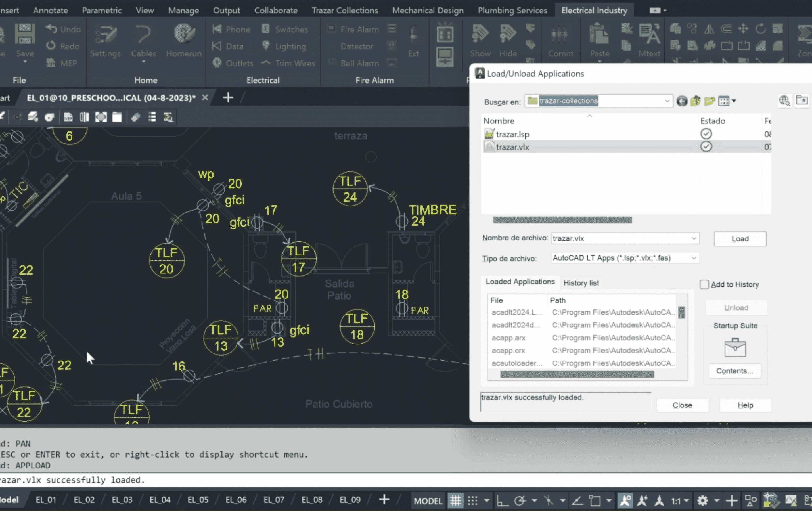Click the Contents... button
812x511 pixels.
pos(734,371)
